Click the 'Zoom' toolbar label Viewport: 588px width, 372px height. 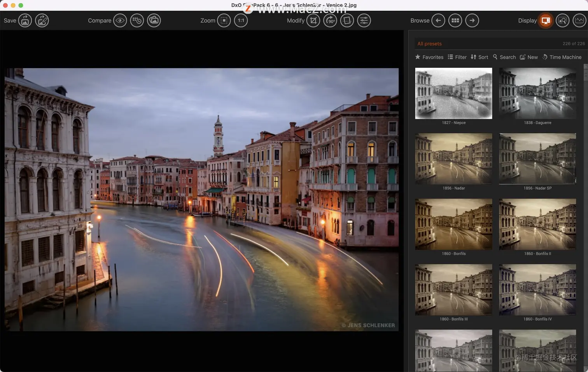click(208, 21)
